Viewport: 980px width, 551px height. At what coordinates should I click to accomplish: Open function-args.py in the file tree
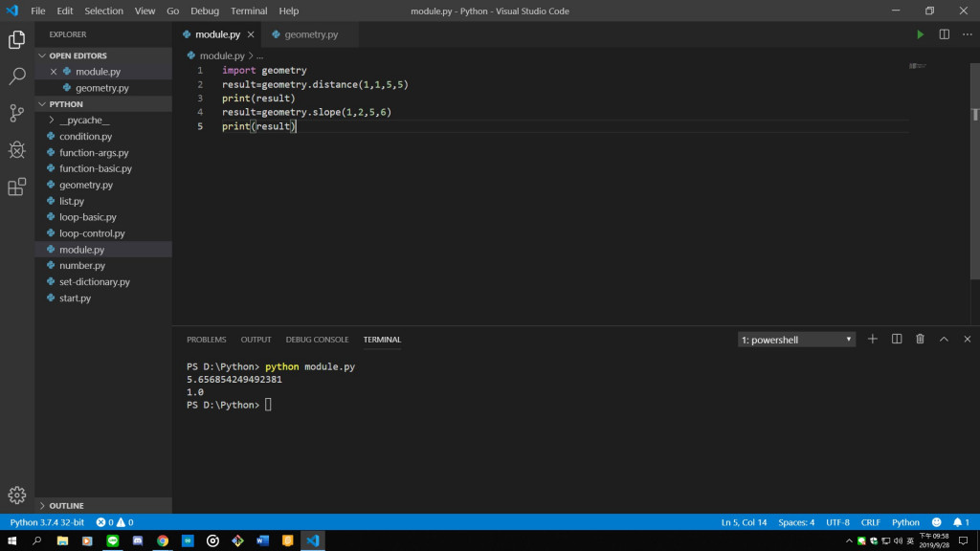(103, 152)
